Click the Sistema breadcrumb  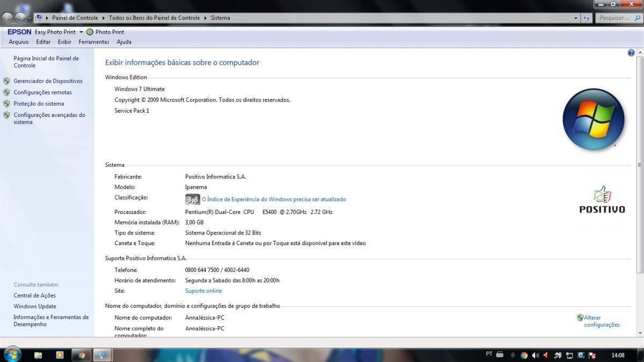pyautogui.click(x=220, y=18)
